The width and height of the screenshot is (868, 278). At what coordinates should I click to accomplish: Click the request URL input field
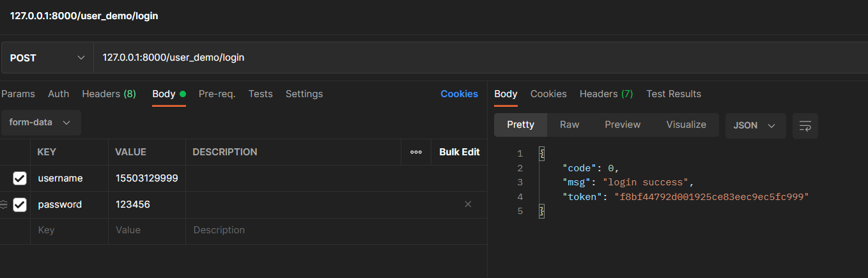[x=447, y=58]
